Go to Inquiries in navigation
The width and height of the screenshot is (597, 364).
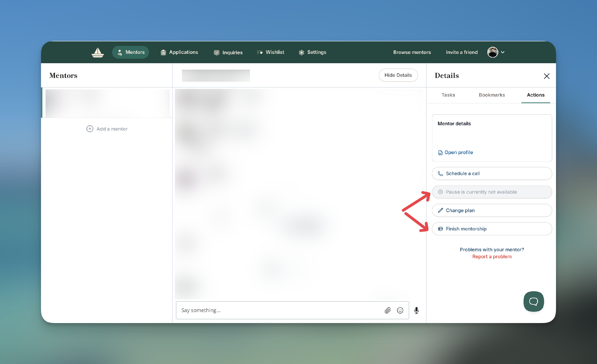pyautogui.click(x=228, y=52)
